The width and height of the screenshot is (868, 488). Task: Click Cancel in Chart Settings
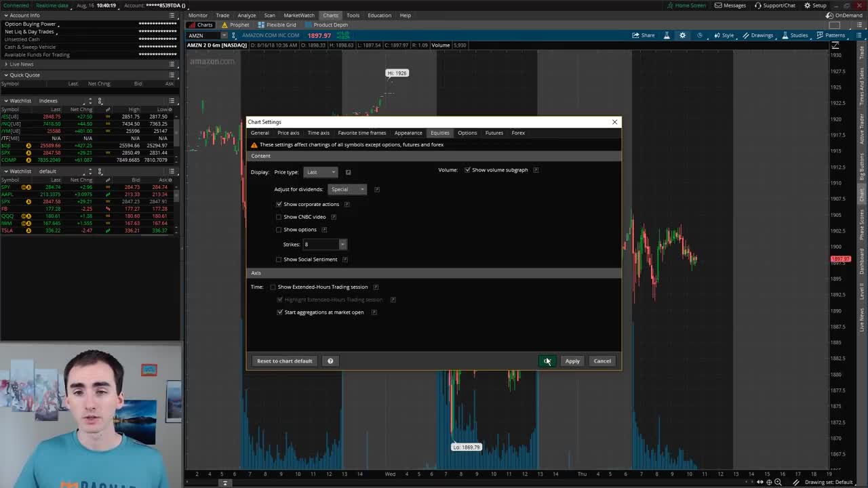(602, 361)
